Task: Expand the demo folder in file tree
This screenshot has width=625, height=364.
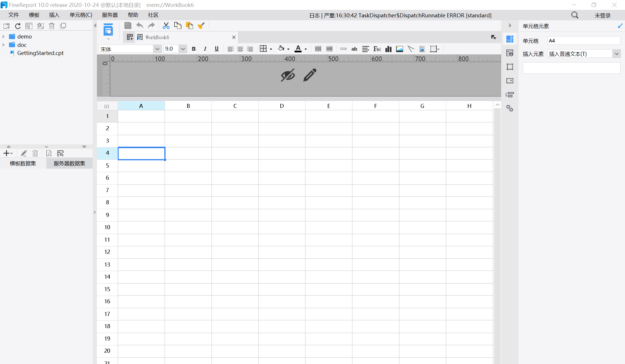Action: [x=3, y=36]
